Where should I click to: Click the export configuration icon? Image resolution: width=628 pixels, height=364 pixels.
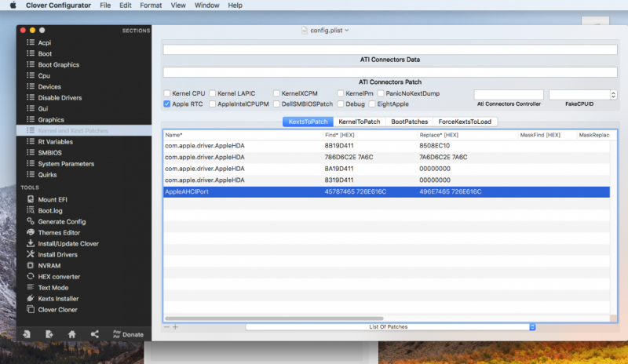(x=49, y=334)
